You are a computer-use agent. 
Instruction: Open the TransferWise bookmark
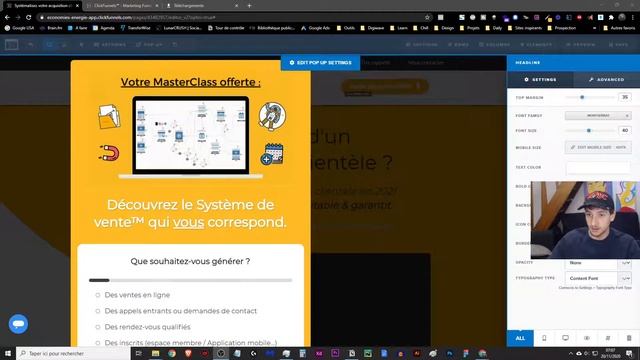pyautogui.click(x=135, y=28)
